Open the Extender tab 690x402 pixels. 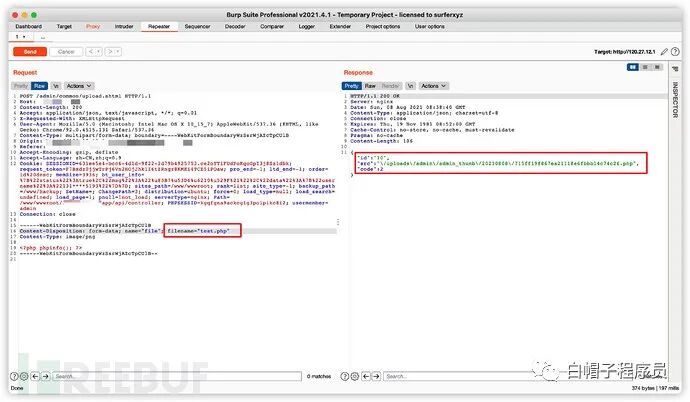coord(340,26)
